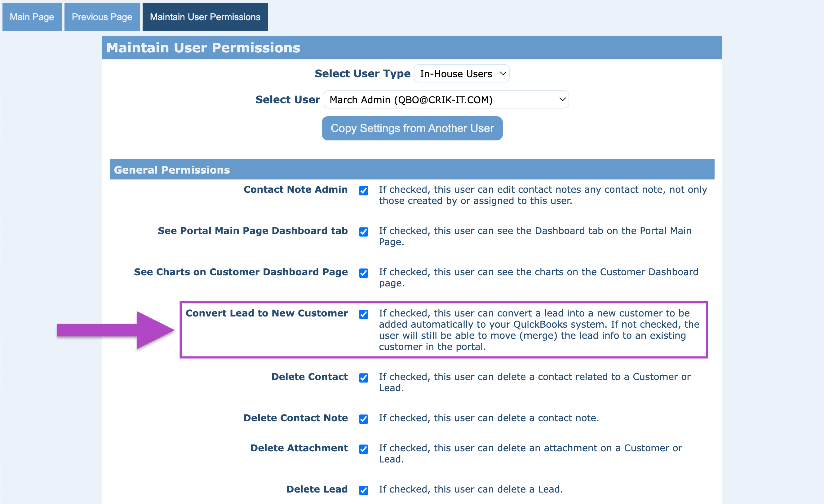Uncheck the Delete Attachment permission
824x504 pixels.
(x=364, y=449)
